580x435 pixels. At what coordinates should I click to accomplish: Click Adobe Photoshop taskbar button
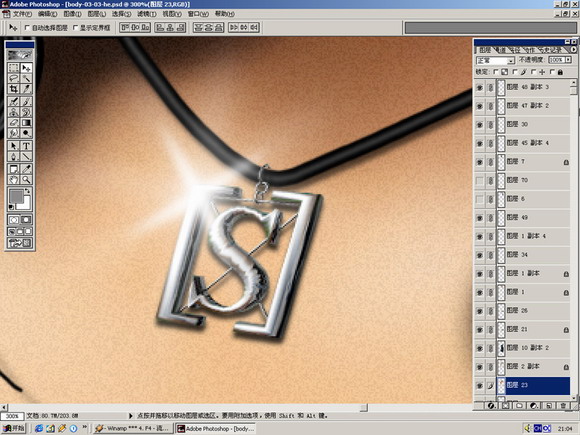(x=216, y=428)
